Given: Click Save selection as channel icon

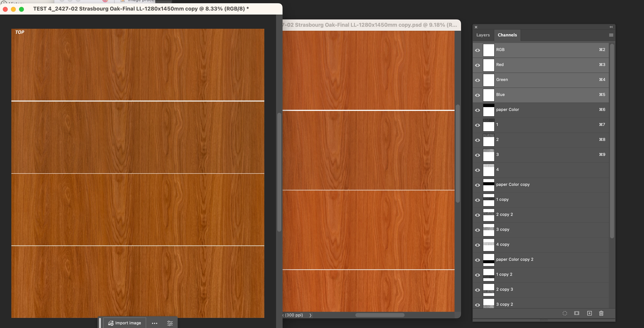Looking at the screenshot, I should (x=576, y=313).
